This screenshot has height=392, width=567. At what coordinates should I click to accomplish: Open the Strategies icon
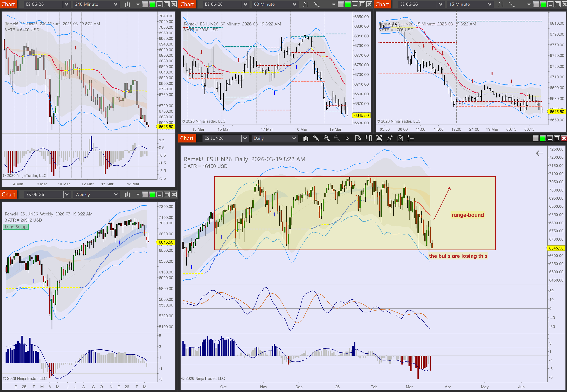click(400, 139)
